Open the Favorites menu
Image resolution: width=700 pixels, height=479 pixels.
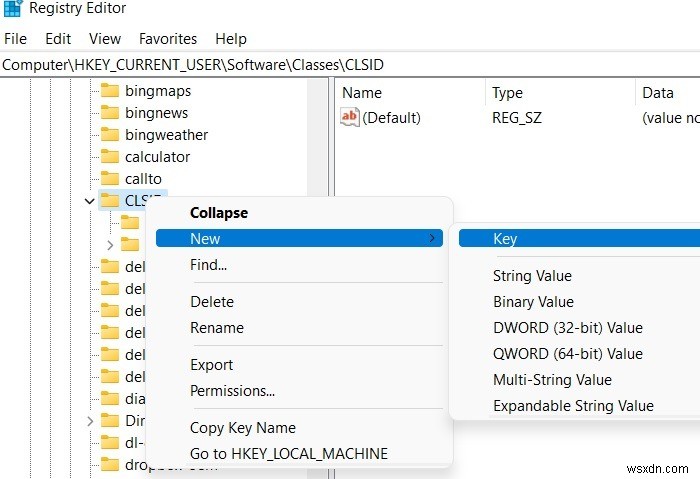point(168,39)
